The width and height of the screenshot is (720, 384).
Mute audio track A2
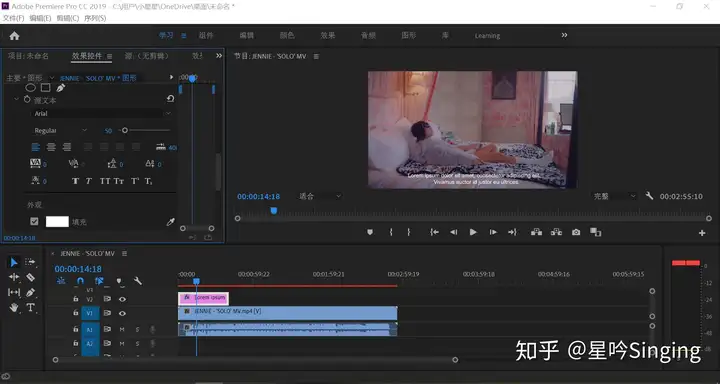click(122, 344)
